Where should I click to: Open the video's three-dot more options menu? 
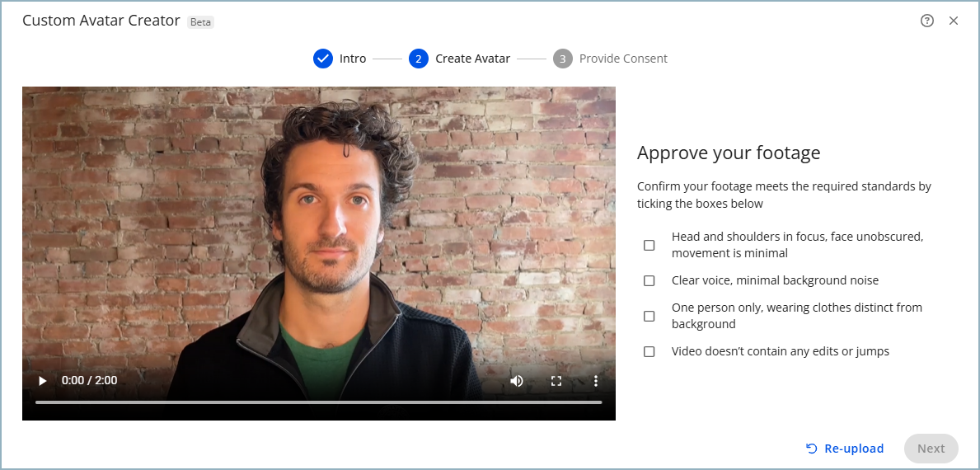click(596, 381)
